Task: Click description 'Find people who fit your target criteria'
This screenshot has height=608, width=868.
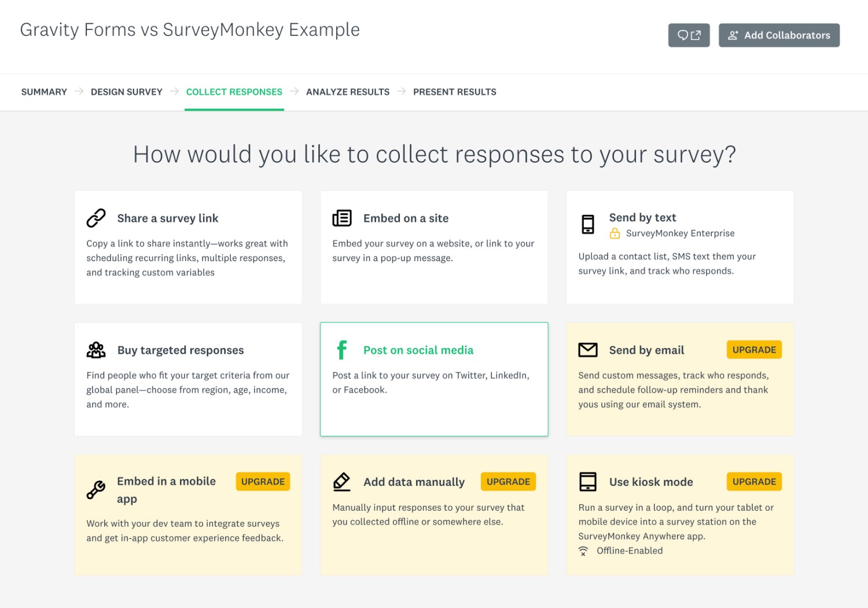Action: point(187,390)
